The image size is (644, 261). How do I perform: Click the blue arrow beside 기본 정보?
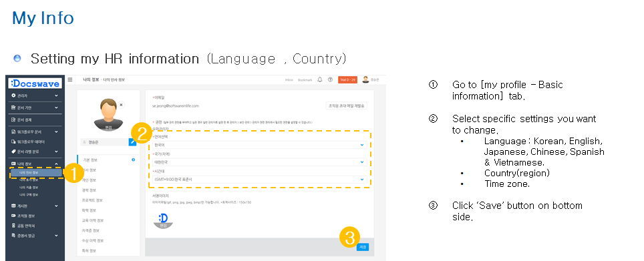(133, 160)
